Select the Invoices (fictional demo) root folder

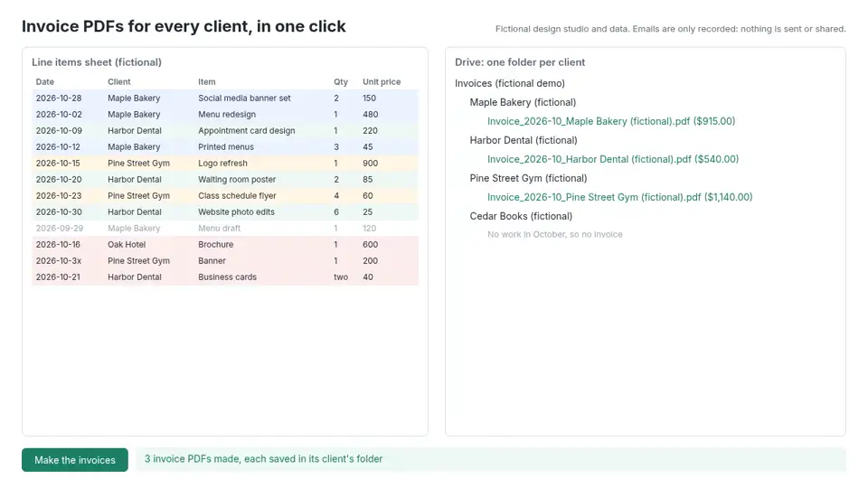point(510,83)
